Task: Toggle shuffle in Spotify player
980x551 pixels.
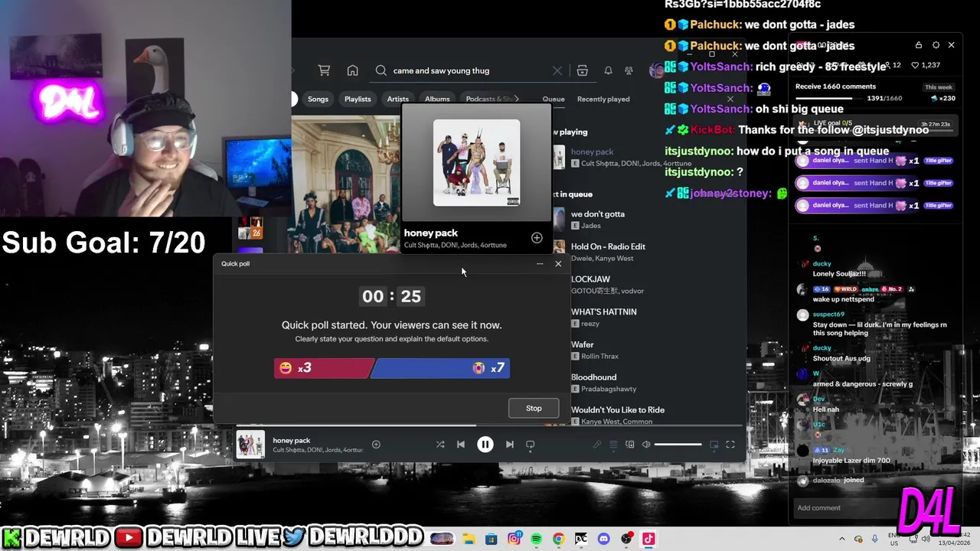Action: click(440, 445)
